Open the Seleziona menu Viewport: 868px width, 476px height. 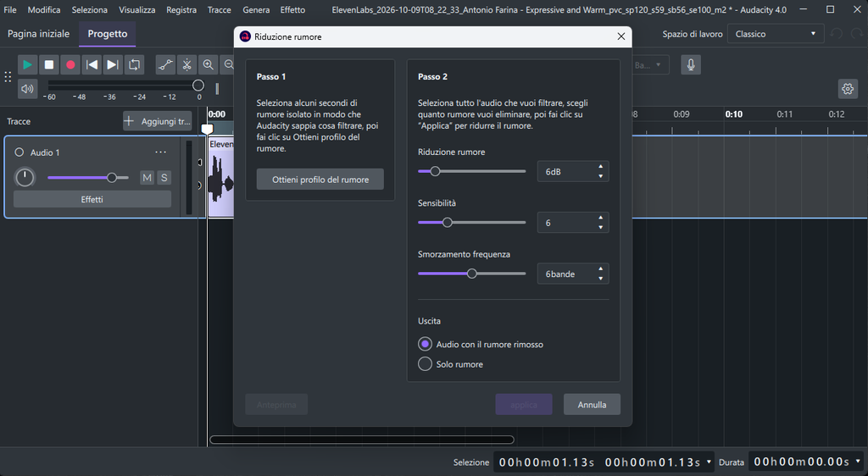point(89,9)
